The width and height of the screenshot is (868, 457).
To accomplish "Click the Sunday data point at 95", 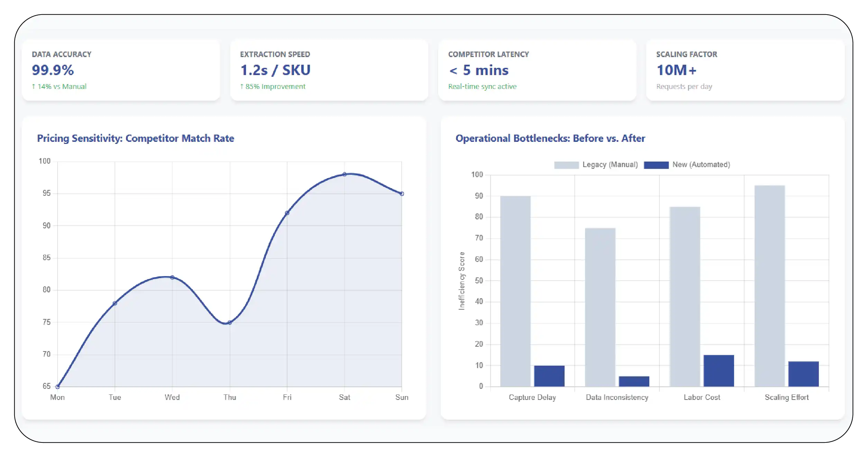I will click(402, 194).
